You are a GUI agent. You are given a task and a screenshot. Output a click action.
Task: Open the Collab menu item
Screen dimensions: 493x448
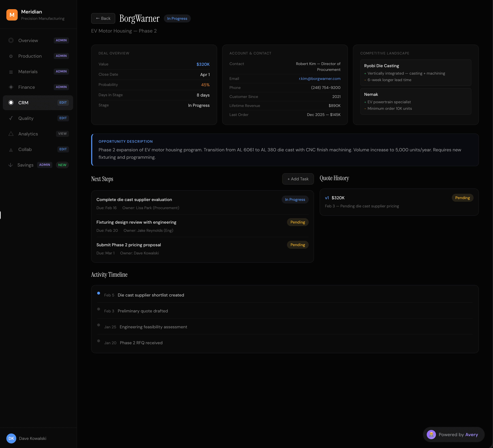pyautogui.click(x=25, y=150)
